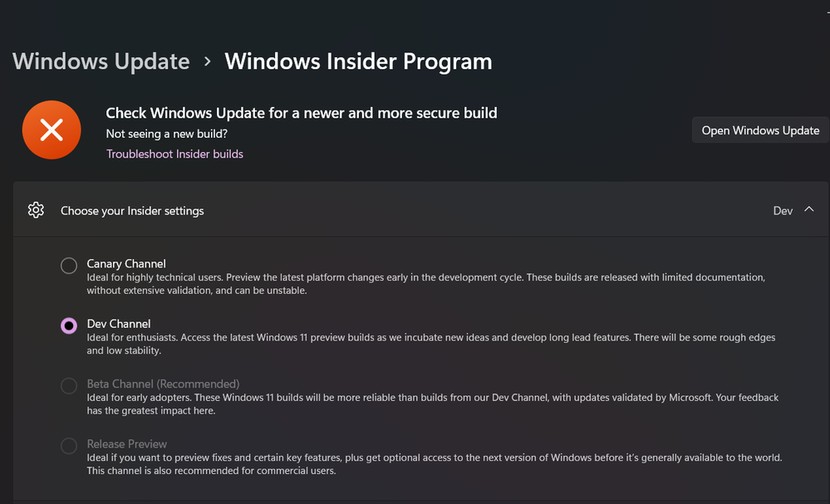Click the Windows Insider Program breadcrumb title

tap(358, 61)
